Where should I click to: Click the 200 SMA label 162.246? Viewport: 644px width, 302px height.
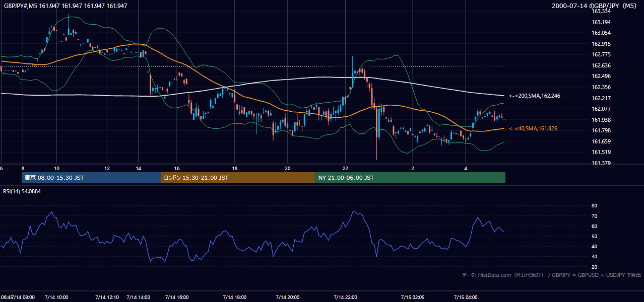534,96
